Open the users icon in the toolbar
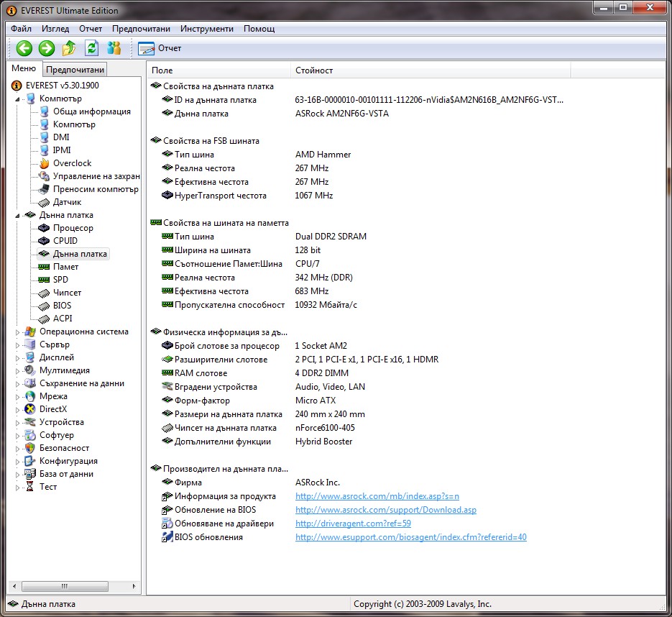The image size is (672, 617). click(x=114, y=48)
